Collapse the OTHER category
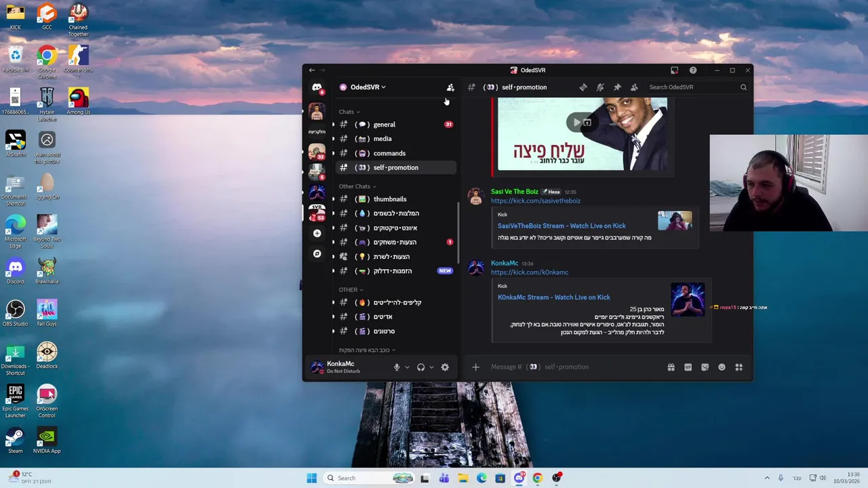 coord(351,289)
